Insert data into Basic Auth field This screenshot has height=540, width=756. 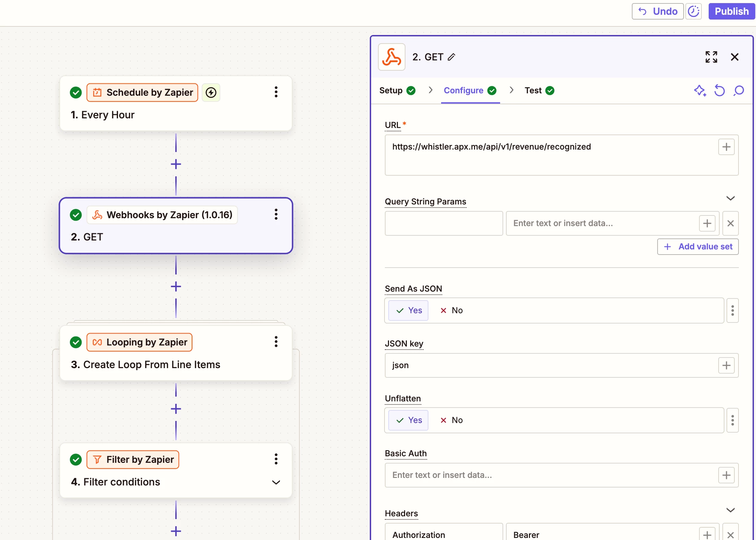click(x=726, y=475)
